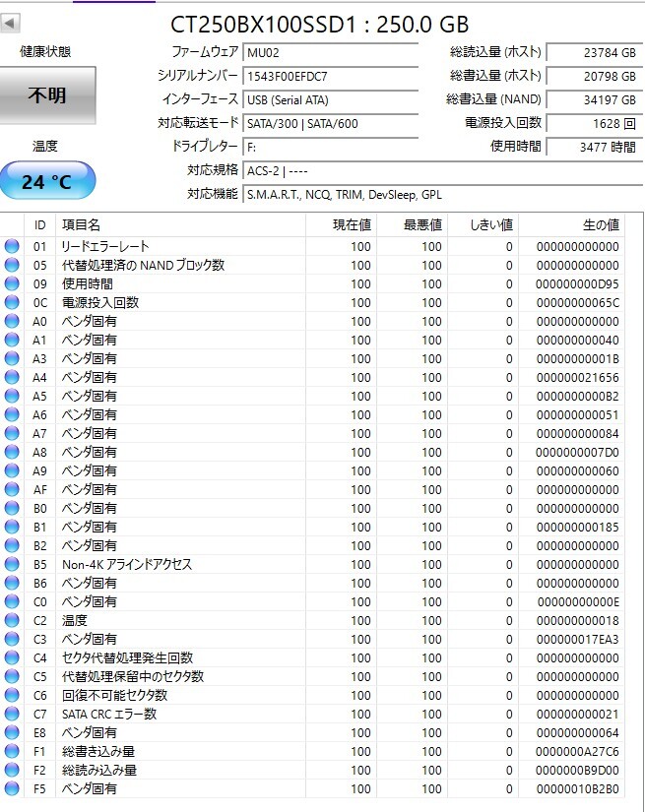645x812 pixels.
Task: Click status circle for ID C7 SATA CRC
Action: click(12, 714)
